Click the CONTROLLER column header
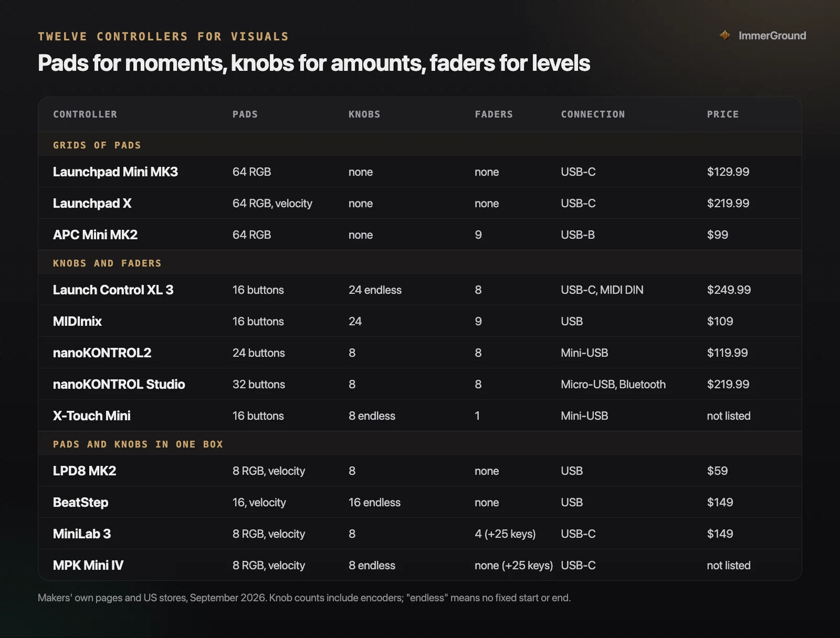This screenshot has height=638, width=840. click(x=85, y=114)
